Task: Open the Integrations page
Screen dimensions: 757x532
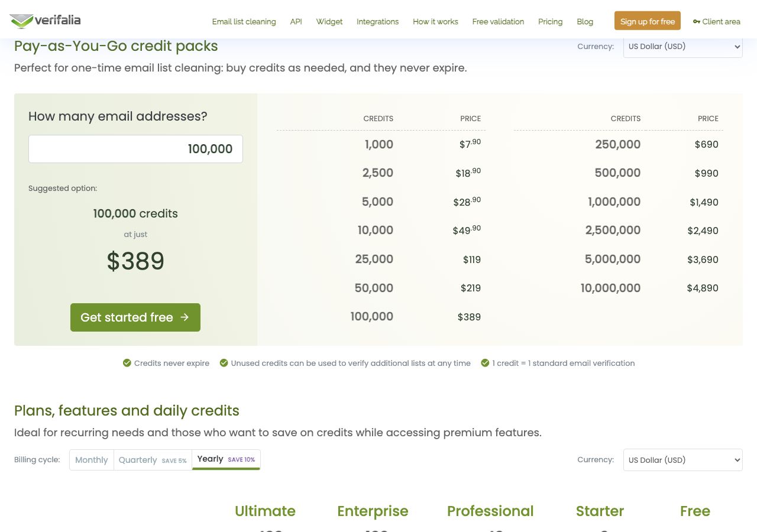Action: click(377, 21)
